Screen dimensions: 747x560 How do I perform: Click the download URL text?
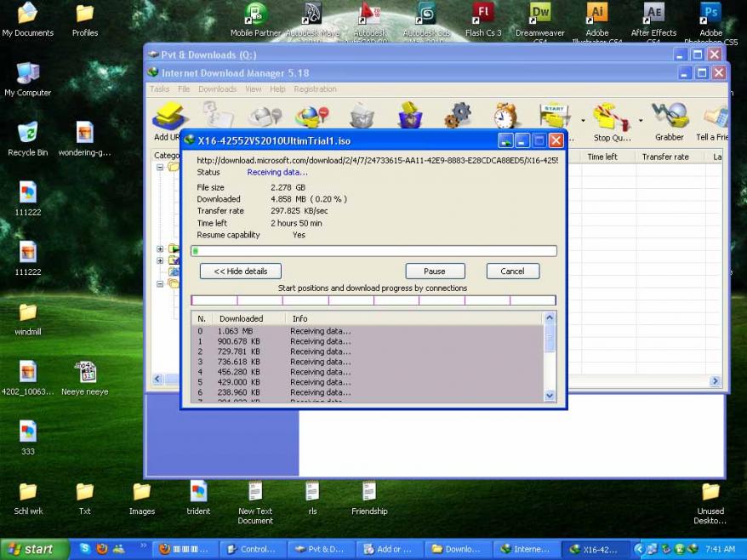click(x=377, y=161)
